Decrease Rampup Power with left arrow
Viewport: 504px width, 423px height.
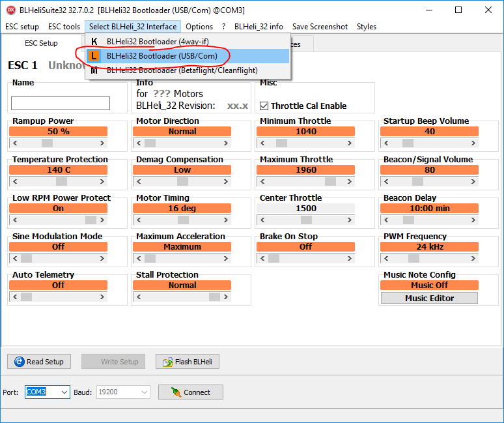[15, 143]
